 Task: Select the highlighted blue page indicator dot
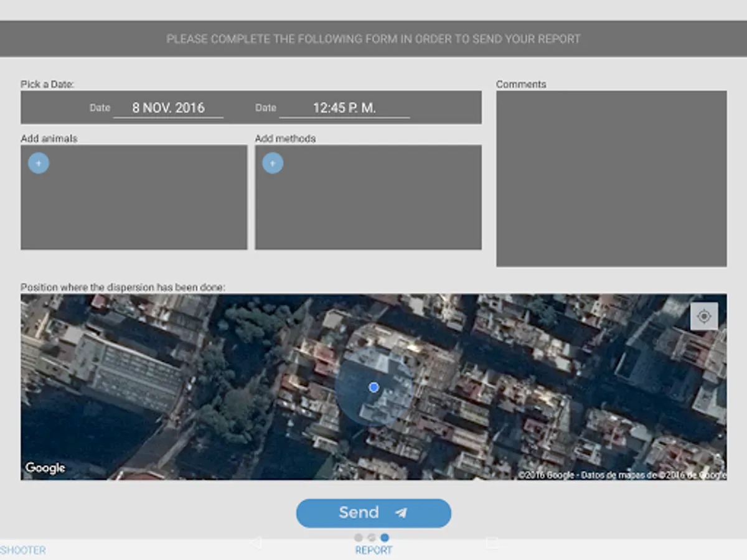385,538
